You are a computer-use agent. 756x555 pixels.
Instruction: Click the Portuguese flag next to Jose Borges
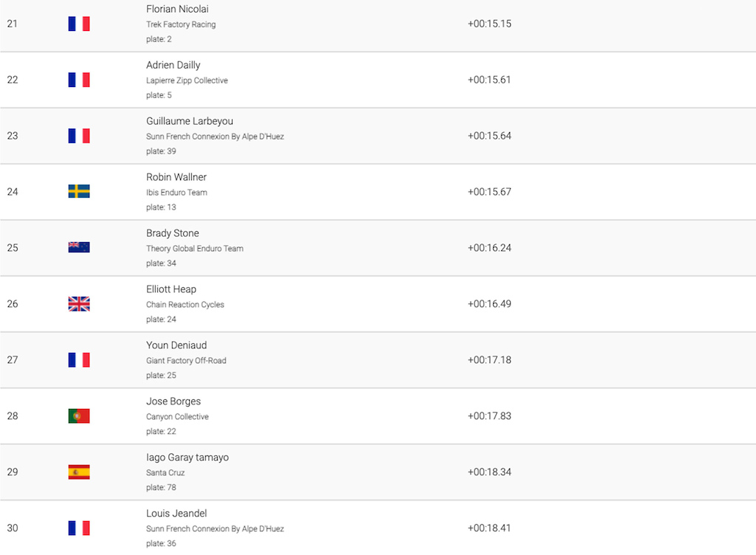click(x=79, y=416)
